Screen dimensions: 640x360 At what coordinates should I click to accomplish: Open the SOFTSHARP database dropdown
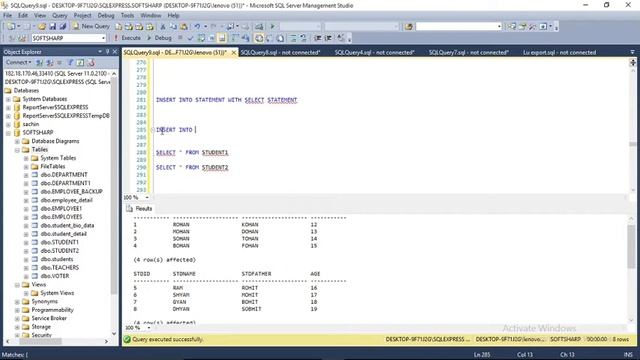103,38
